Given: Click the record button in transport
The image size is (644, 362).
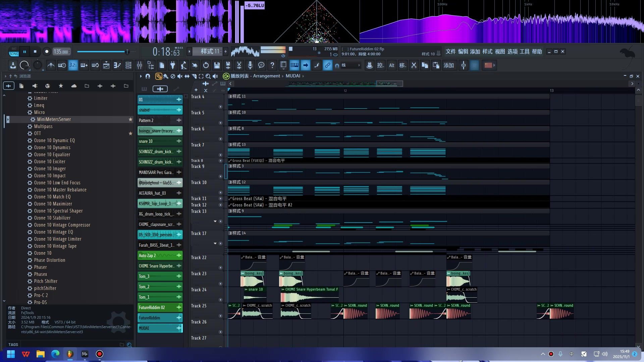Looking at the screenshot, I should [47, 52].
